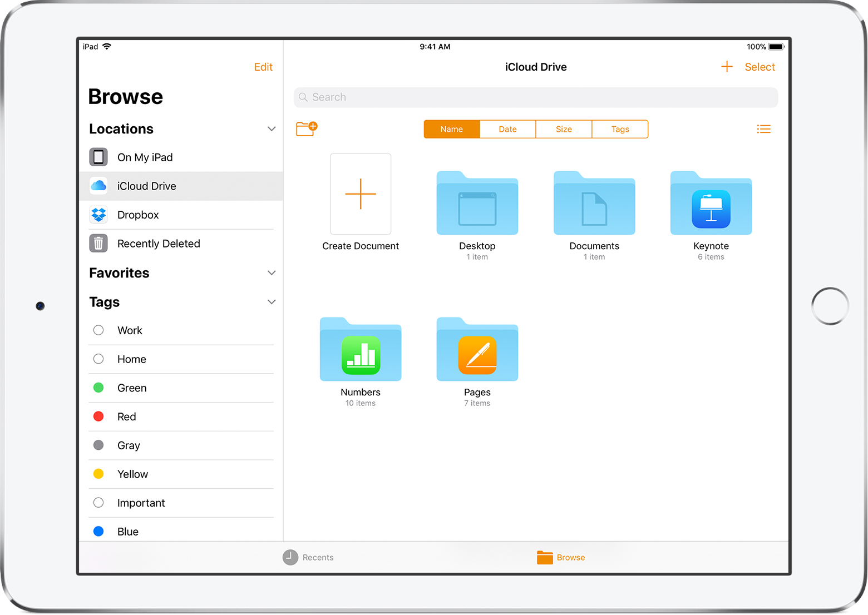868x615 pixels.
Task: Collapse the Tags section
Action: tap(272, 302)
